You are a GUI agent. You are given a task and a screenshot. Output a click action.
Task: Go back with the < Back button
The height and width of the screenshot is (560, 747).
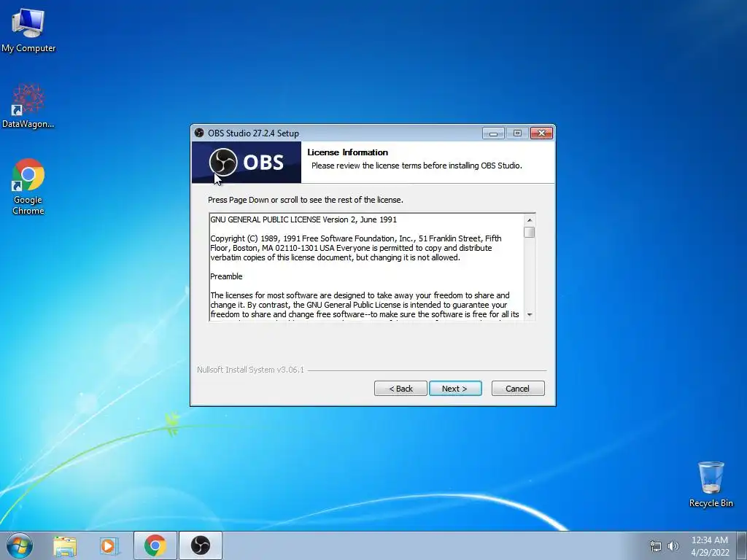pyautogui.click(x=400, y=389)
